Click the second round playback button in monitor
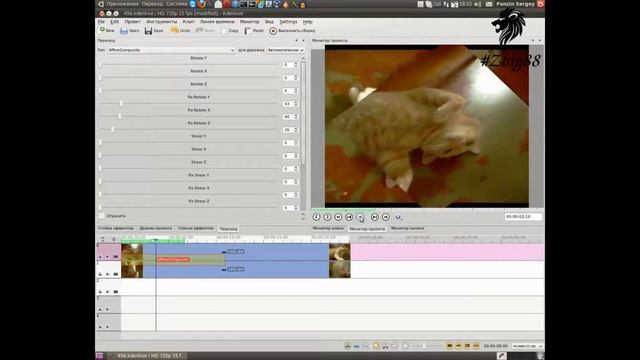This screenshot has width=640, height=360. 327,217
